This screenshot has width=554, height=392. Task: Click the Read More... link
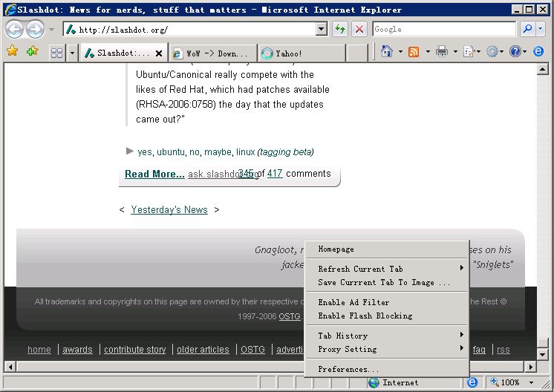154,174
